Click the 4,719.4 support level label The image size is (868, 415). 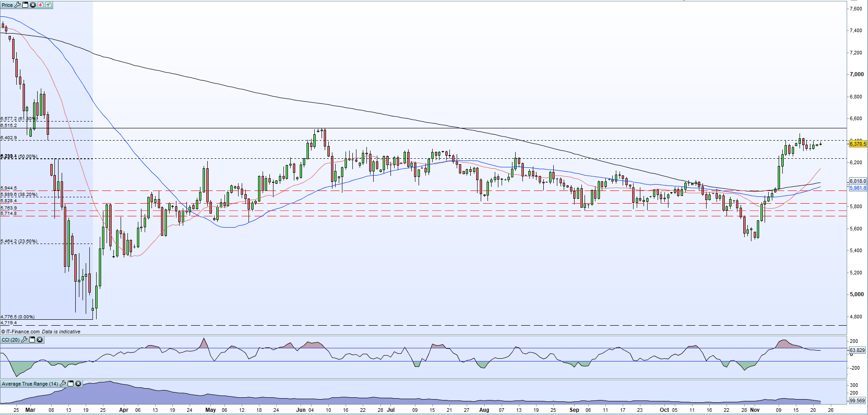(9, 323)
